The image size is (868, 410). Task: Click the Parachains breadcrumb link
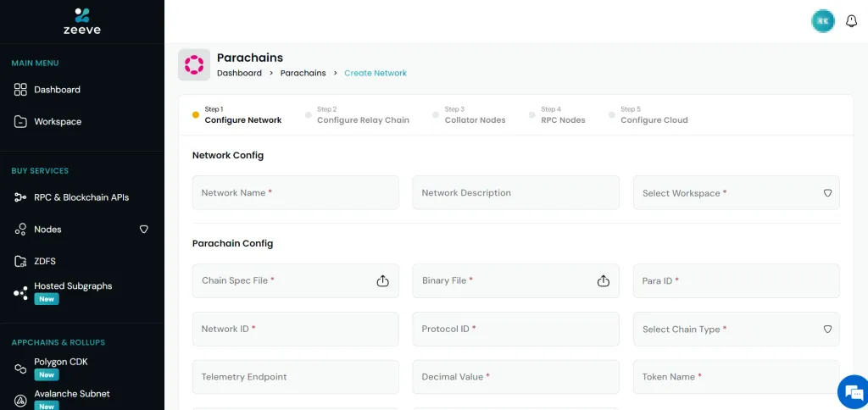click(x=303, y=74)
